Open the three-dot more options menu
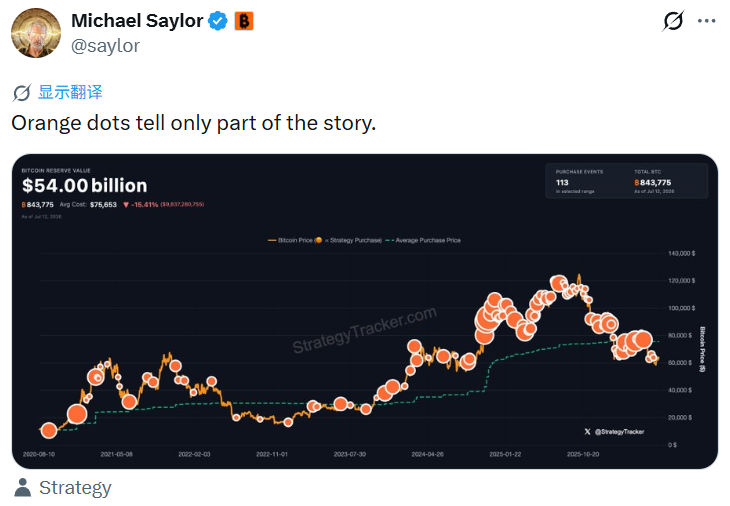 (706, 21)
